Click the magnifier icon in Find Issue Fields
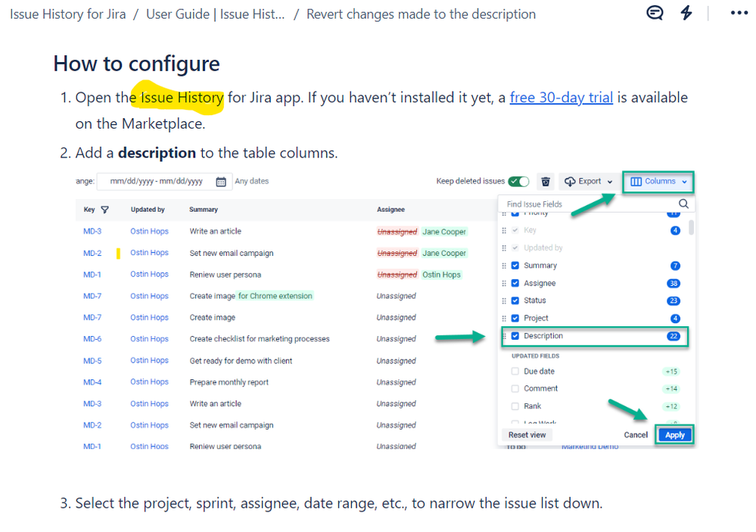Screen dimensions: 756x532 [x=683, y=204]
